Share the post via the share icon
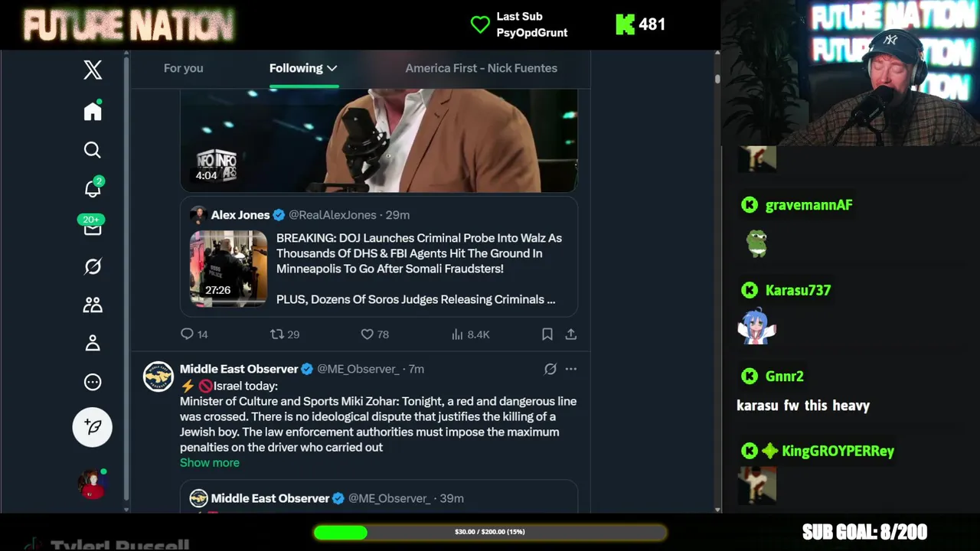 pyautogui.click(x=571, y=334)
